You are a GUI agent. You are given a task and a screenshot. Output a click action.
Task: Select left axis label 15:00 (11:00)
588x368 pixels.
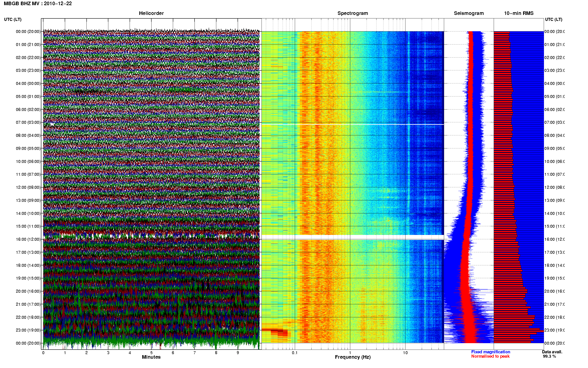[x=28, y=226]
